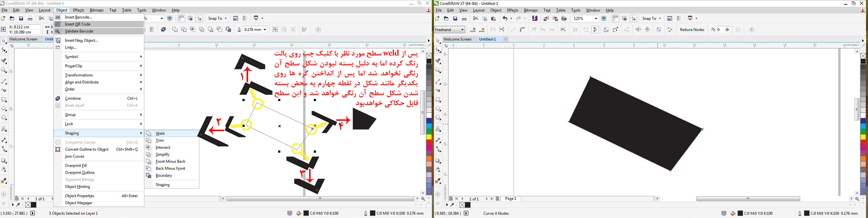
Task: Click the Weld icon in left property bar
Action: pyautogui.click(x=175, y=30)
